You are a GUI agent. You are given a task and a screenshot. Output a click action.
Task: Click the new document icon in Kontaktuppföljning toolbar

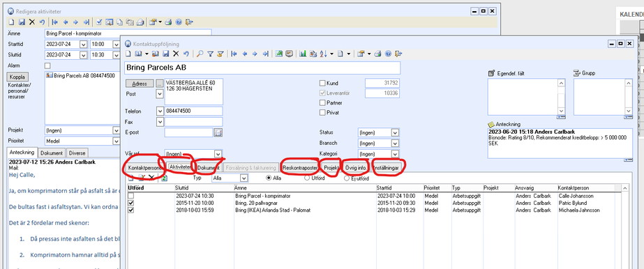coord(128,53)
